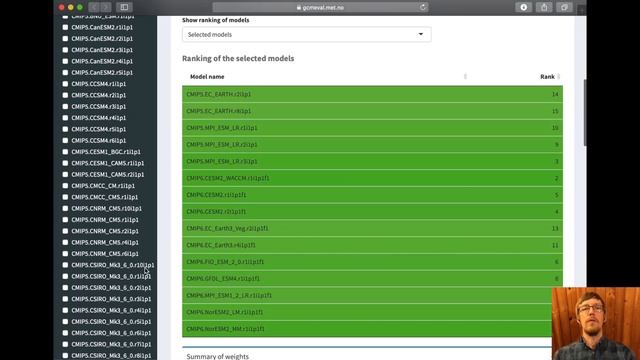The width and height of the screenshot is (640, 360).
Task: Check the CMIP5.CSIRO_Mk3_6_0.r7i1p1 checkbox
Action: 65,344
